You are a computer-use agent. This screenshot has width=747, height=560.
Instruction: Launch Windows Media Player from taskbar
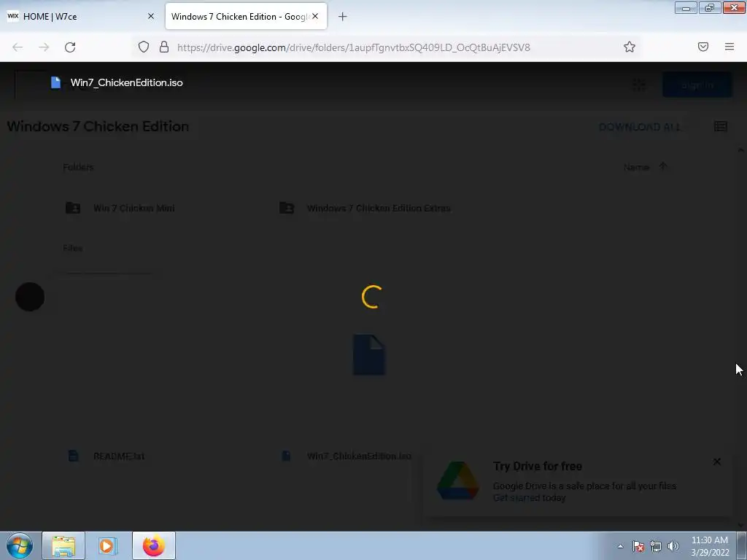[x=108, y=545]
